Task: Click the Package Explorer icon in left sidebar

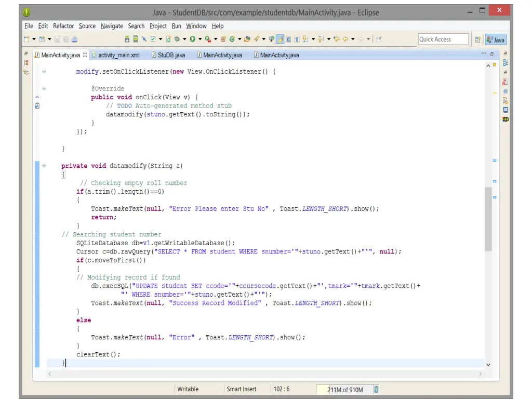Action: pyautogui.click(x=26, y=63)
